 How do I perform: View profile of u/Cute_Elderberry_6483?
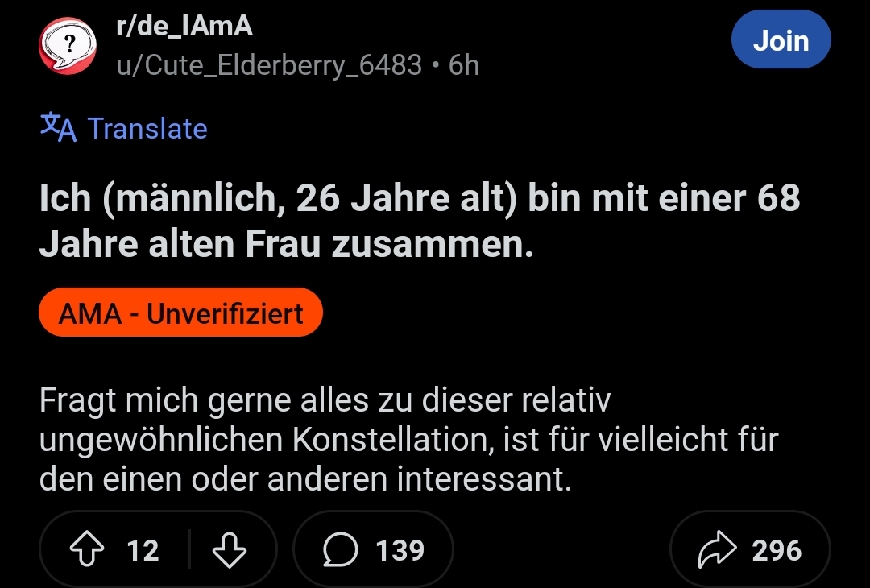click(x=269, y=64)
